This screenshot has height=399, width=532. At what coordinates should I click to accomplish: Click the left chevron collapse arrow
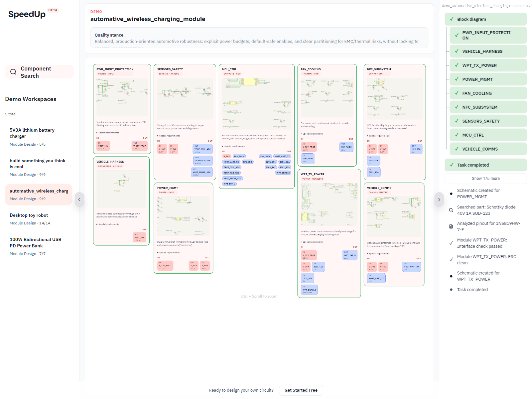click(79, 199)
